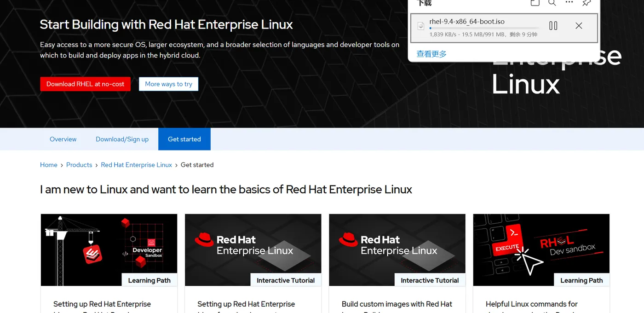Open the 查看更多 downloads link
The image size is (644, 313).
(431, 54)
